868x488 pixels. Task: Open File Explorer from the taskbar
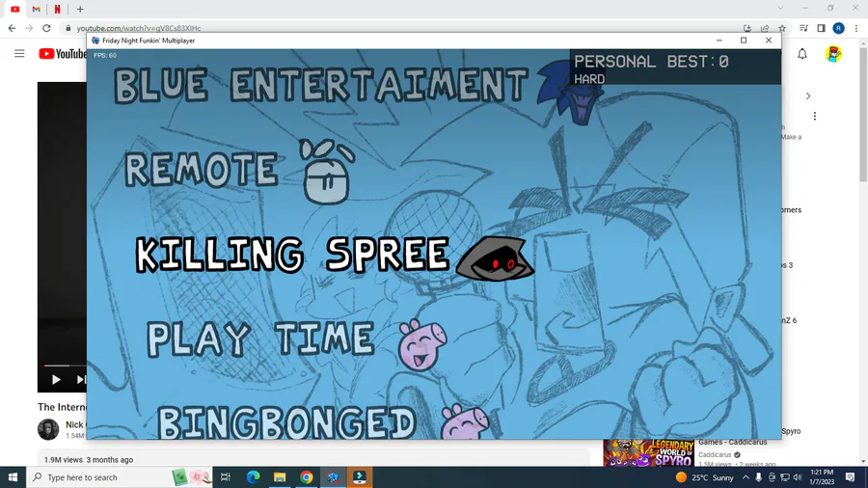280,477
